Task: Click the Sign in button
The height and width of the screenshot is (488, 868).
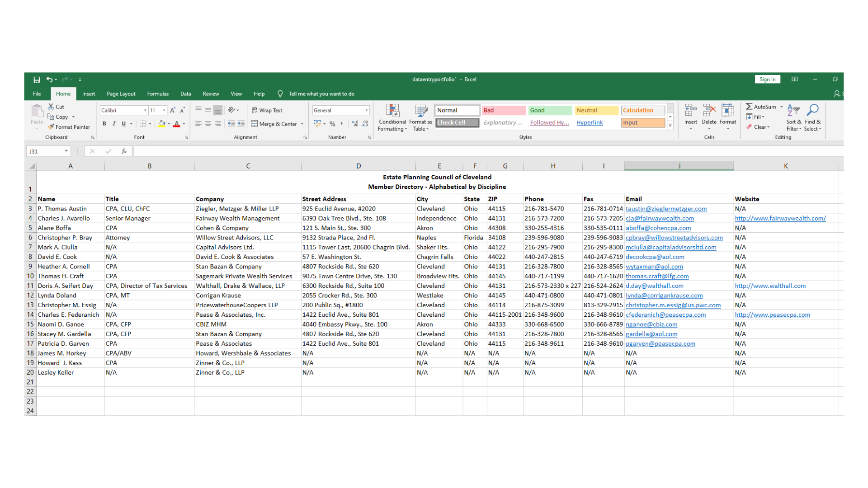Action: click(x=767, y=80)
